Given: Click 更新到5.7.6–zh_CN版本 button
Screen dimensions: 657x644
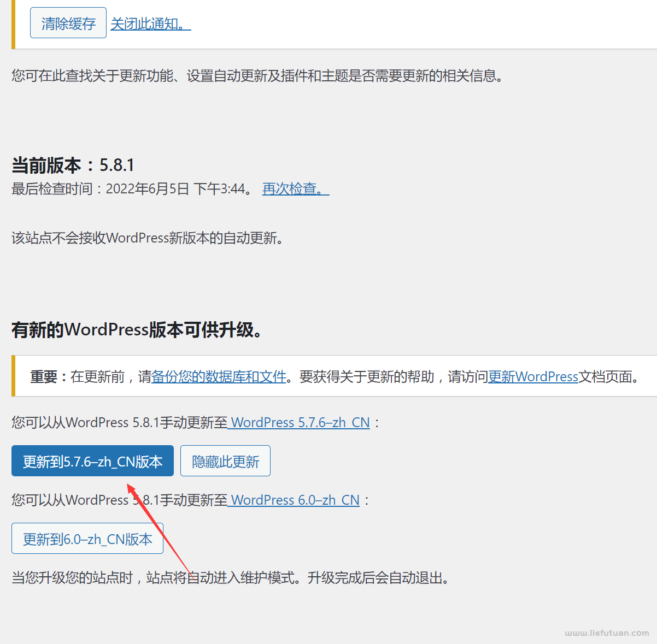Looking at the screenshot, I should click(x=92, y=461).
